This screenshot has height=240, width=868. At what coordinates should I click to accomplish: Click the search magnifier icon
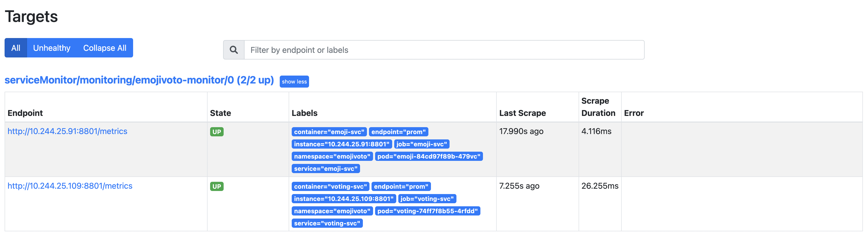[x=234, y=50]
